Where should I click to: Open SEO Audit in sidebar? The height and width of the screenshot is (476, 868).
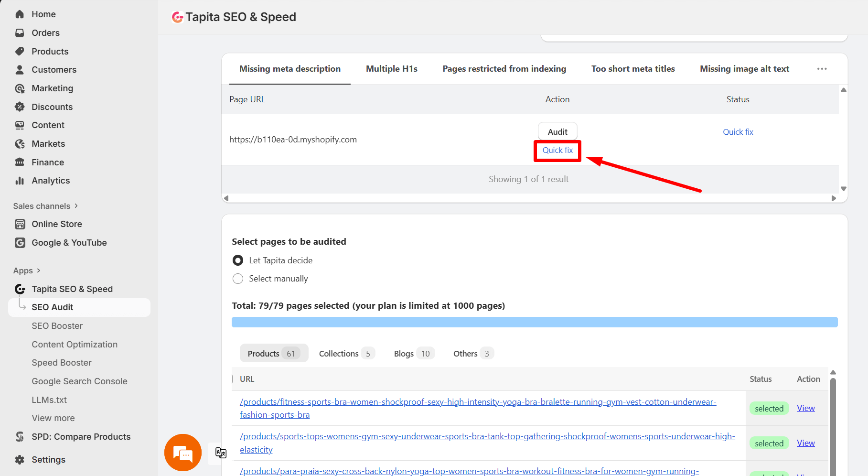click(x=79, y=307)
